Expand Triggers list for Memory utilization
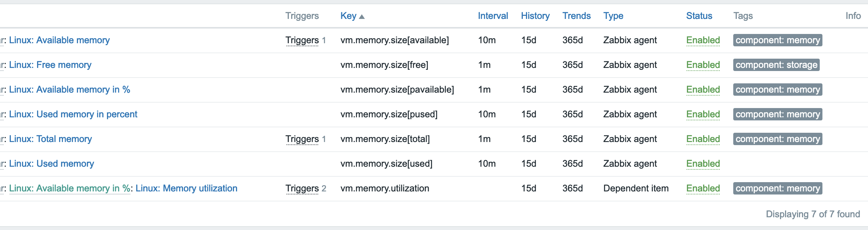 tap(302, 188)
